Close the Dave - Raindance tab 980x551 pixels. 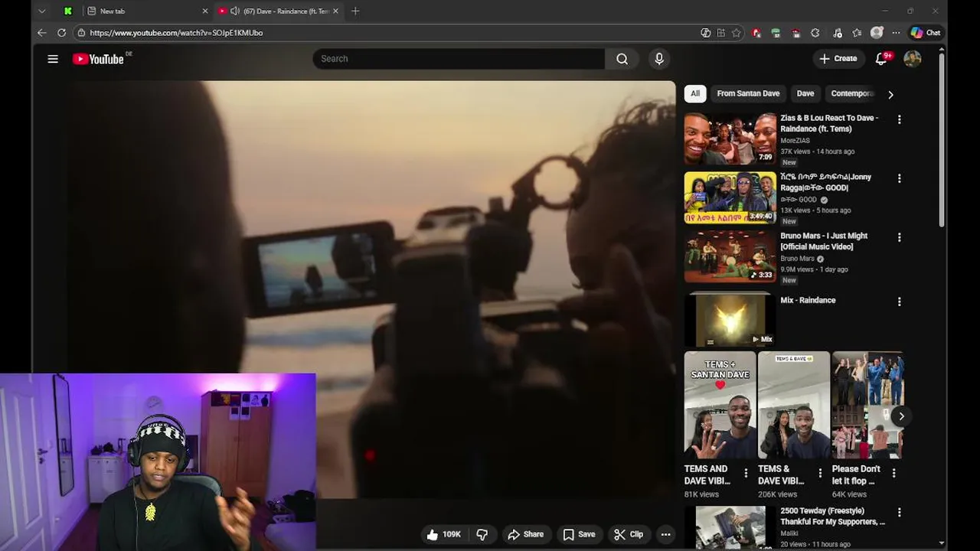tap(335, 11)
